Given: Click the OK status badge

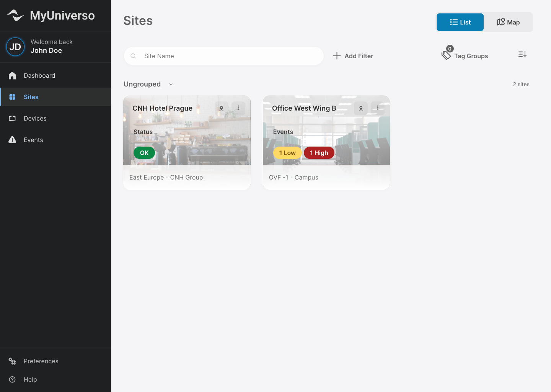Looking at the screenshot, I should (x=144, y=153).
